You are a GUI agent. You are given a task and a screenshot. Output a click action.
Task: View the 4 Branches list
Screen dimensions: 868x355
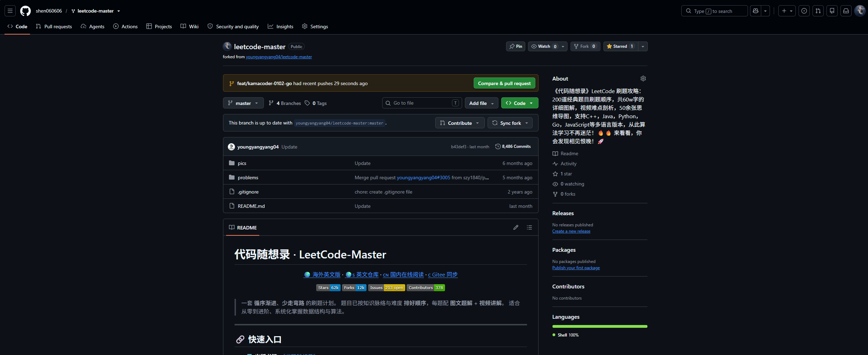pyautogui.click(x=285, y=103)
